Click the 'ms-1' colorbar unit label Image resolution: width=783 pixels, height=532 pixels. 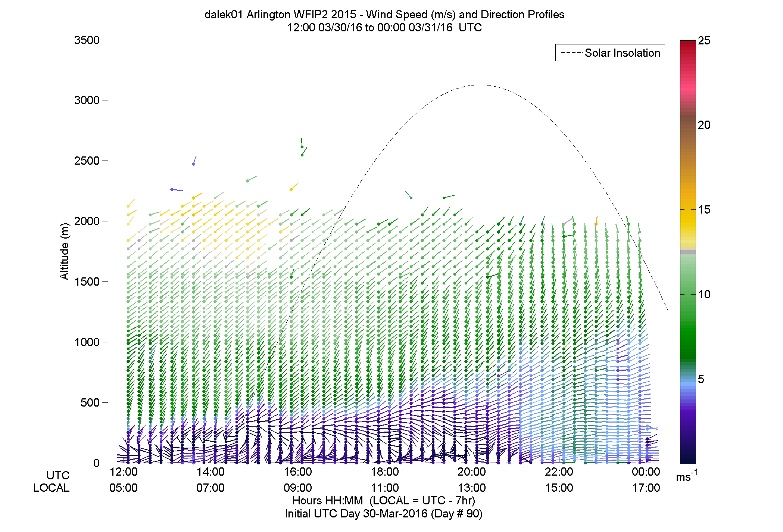[687, 476]
